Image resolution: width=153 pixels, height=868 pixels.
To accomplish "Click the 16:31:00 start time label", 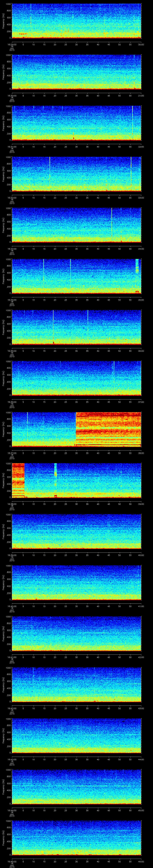I will [x=12, y=147].
